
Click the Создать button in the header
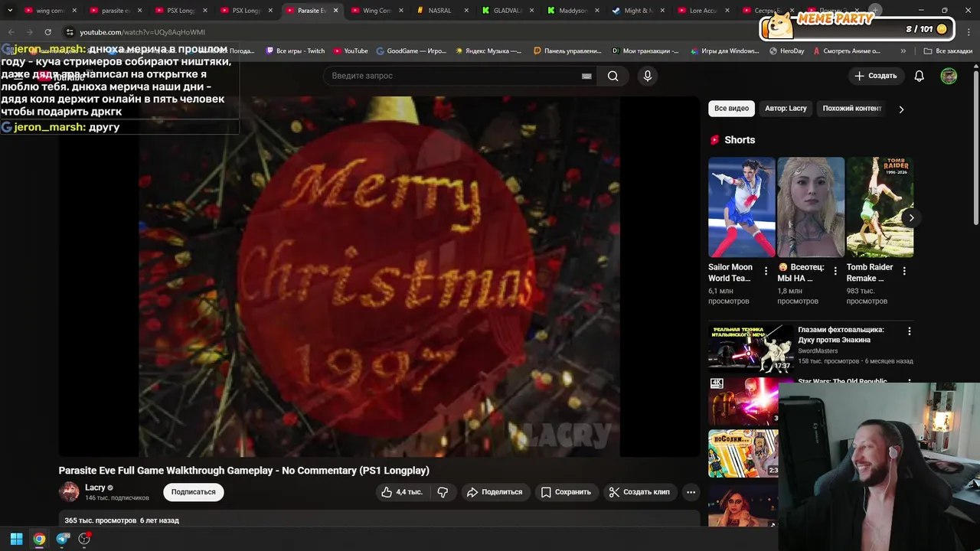(x=875, y=76)
